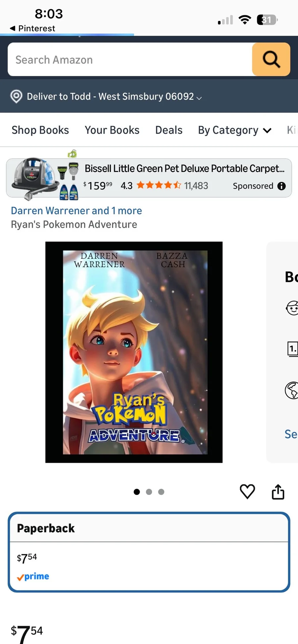Image resolution: width=298 pixels, height=644 pixels.
Task: Open the Deals tab
Action: pyautogui.click(x=169, y=130)
